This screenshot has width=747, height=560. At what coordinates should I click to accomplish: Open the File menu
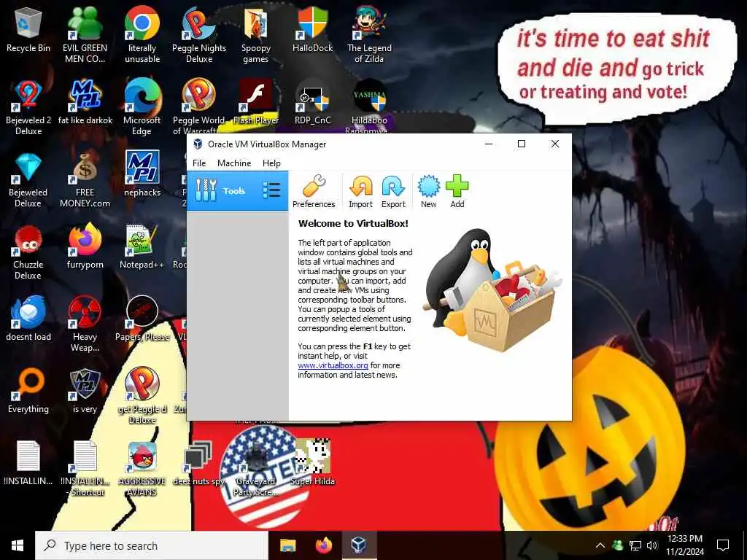(199, 163)
